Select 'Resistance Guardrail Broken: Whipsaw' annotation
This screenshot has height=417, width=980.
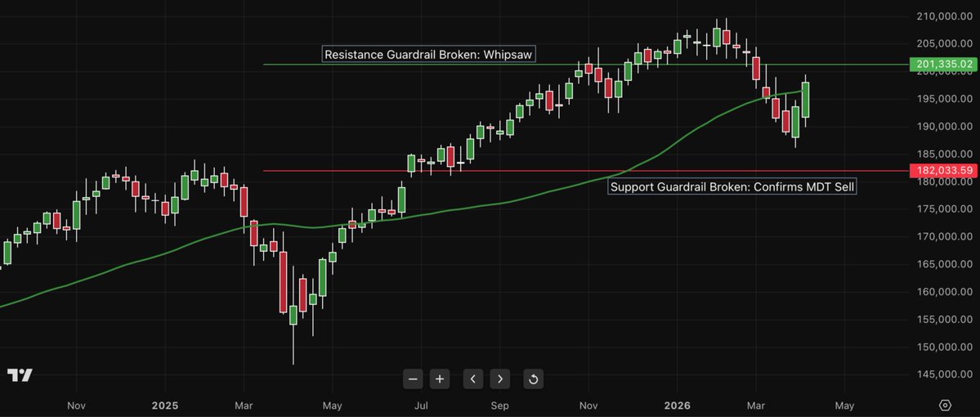click(429, 55)
